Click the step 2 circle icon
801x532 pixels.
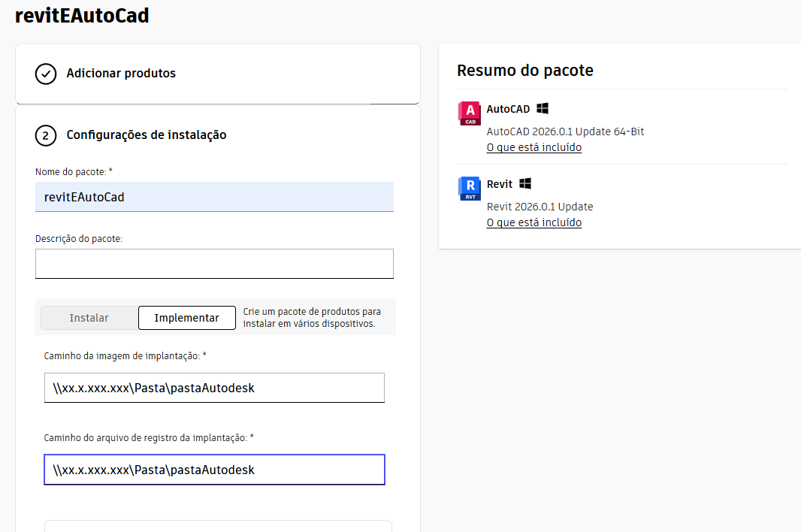(x=46, y=135)
